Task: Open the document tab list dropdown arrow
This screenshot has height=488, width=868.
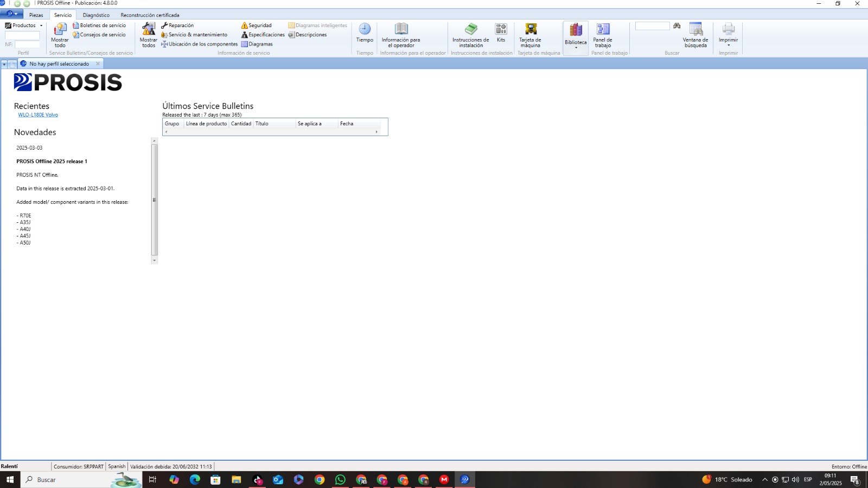Action: (4, 64)
